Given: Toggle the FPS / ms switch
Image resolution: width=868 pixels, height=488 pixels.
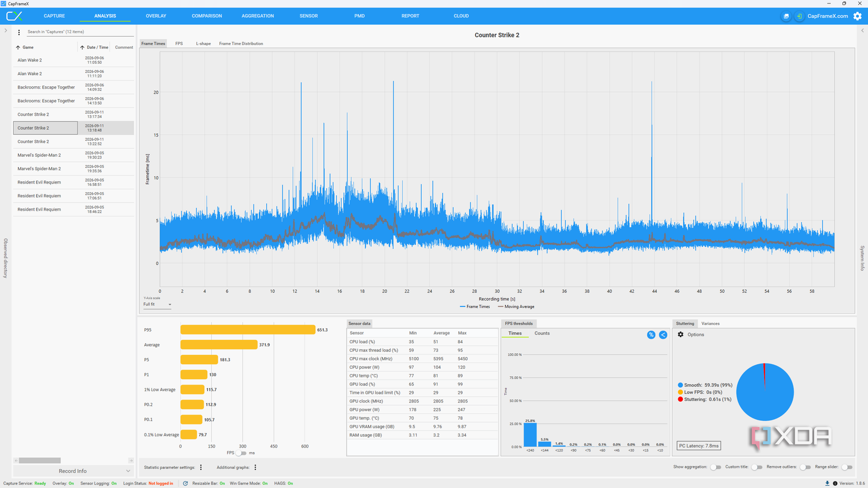Looking at the screenshot, I should pos(241,453).
